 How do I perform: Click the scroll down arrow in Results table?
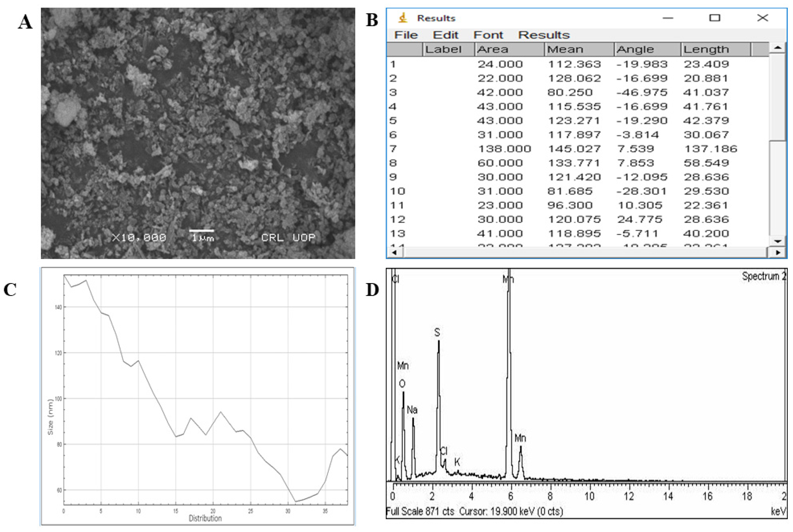coord(777,241)
